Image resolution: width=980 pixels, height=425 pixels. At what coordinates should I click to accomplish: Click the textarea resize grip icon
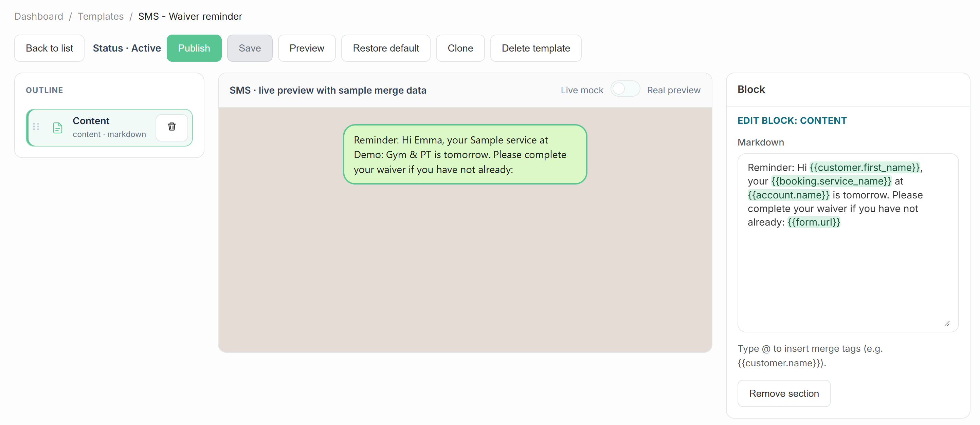[x=947, y=324]
